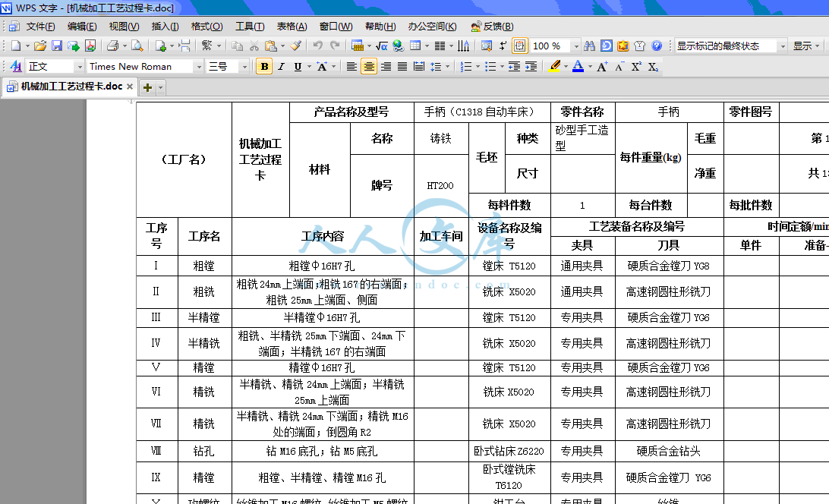Screen dimensions: 829x504
Task: Increase font size with A+ icon
Action: tap(602, 67)
